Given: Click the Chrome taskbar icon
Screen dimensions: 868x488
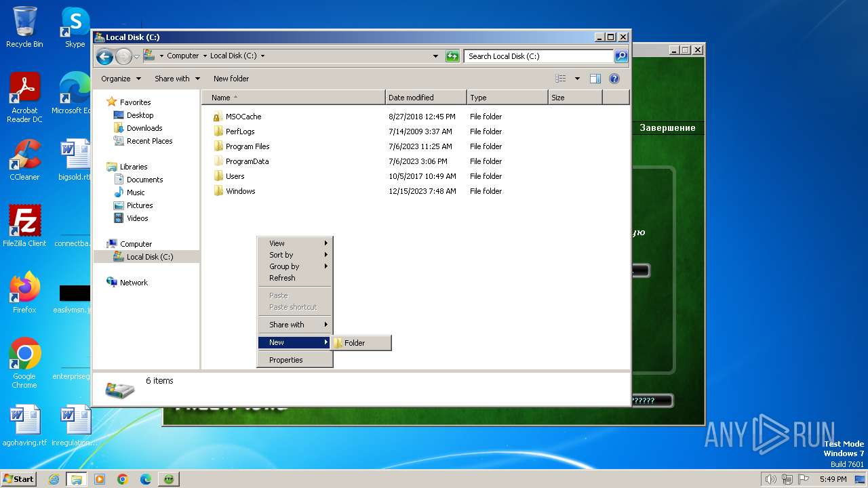Looking at the screenshot, I should [123, 479].
